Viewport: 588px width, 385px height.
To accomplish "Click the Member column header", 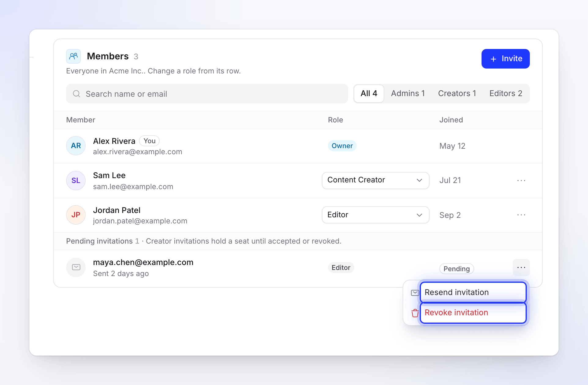I will [x=81, y=120].
